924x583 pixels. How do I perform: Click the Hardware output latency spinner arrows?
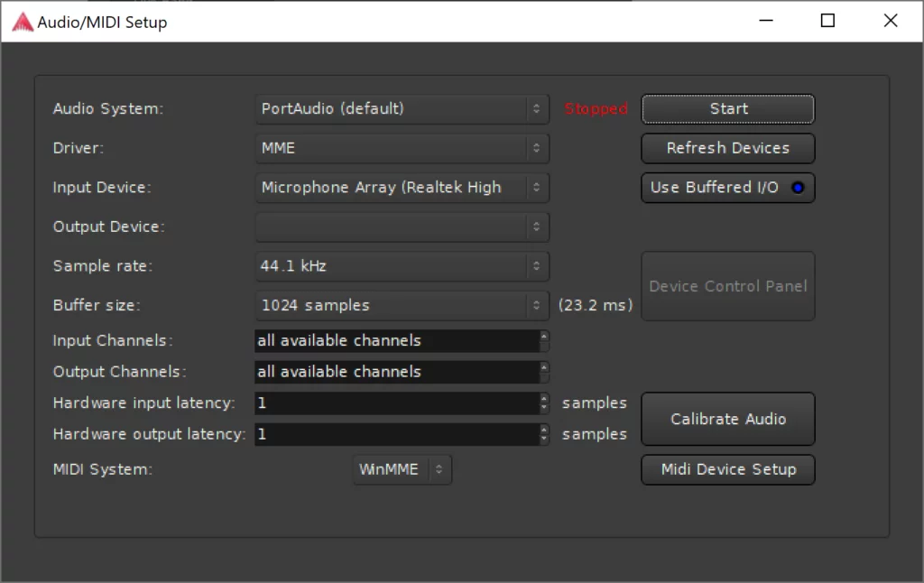click(x=544, y=434)
